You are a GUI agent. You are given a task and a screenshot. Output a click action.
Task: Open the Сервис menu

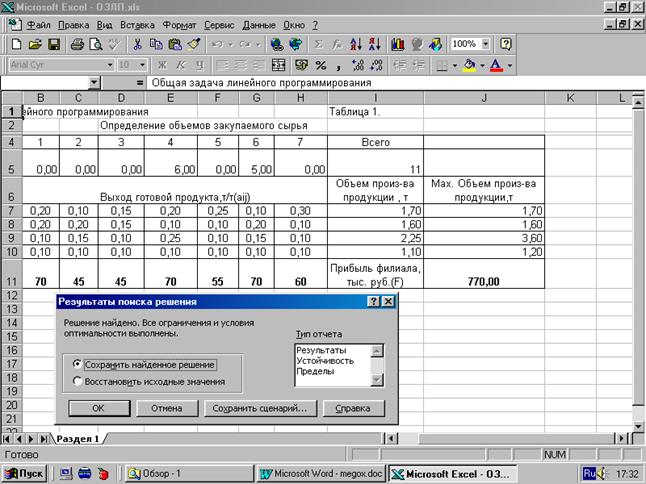coord(219,25)
